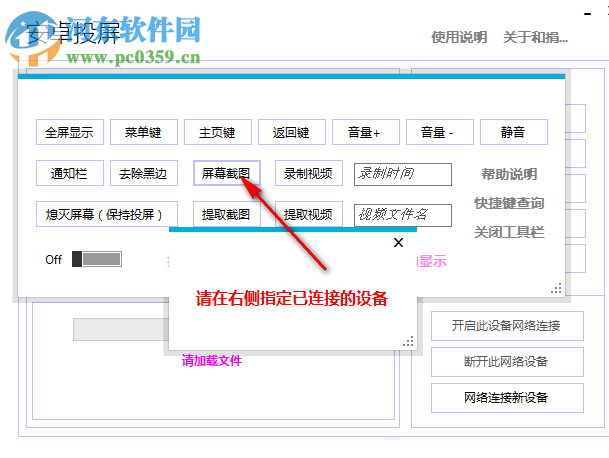This screenshot has width=609, height=458.
Task: Click the 返回键 button
Action: coord(292,132)
